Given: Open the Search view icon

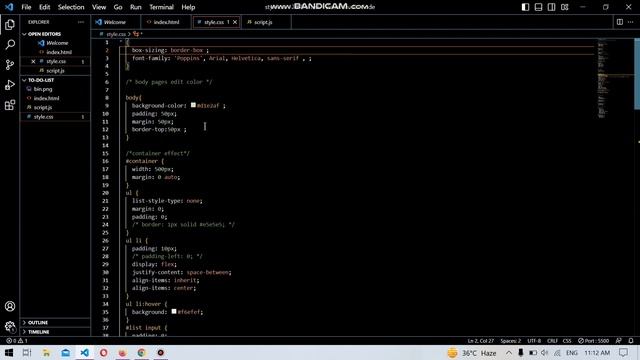Looking at the screenshot, I should (10, 44).
